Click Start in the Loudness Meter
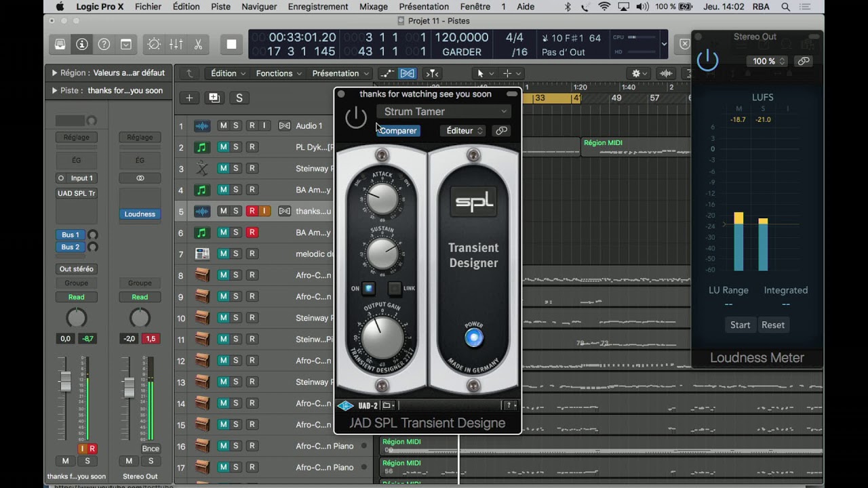 740,325
